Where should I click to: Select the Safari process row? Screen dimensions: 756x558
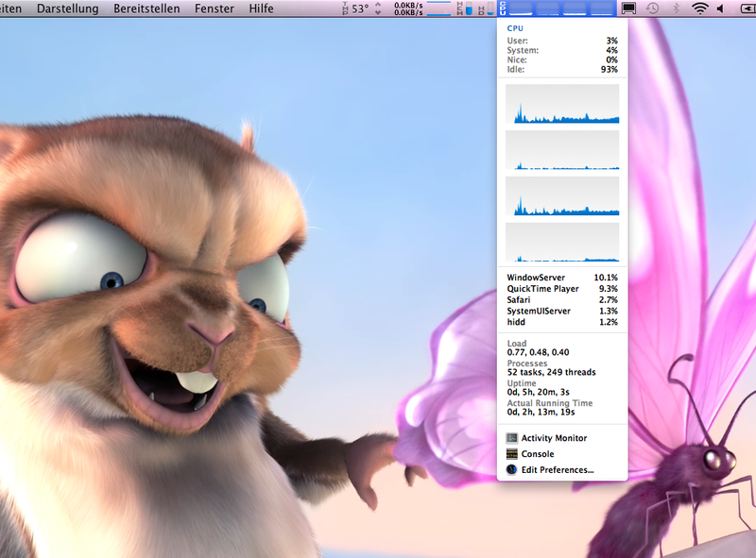pyautogui.click(x=562, y=299)
